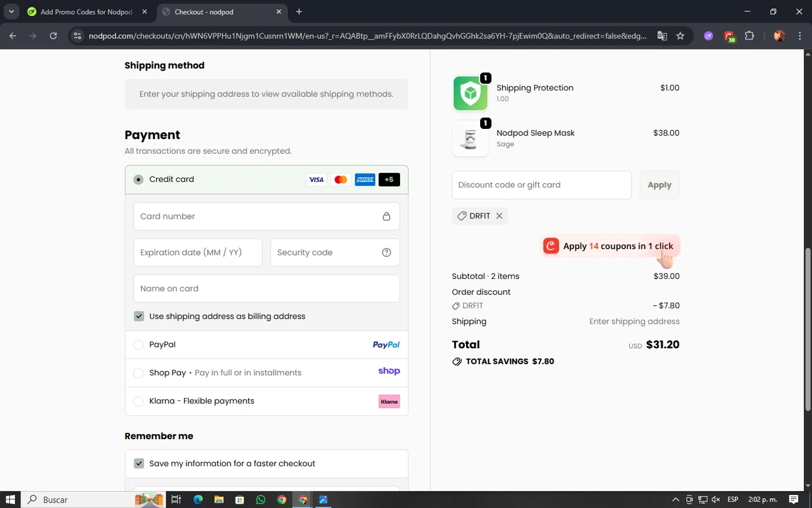This screenshot has height=508, width=812.
Task: Click the muted volume tray icon
Action: tap(716, 499)
